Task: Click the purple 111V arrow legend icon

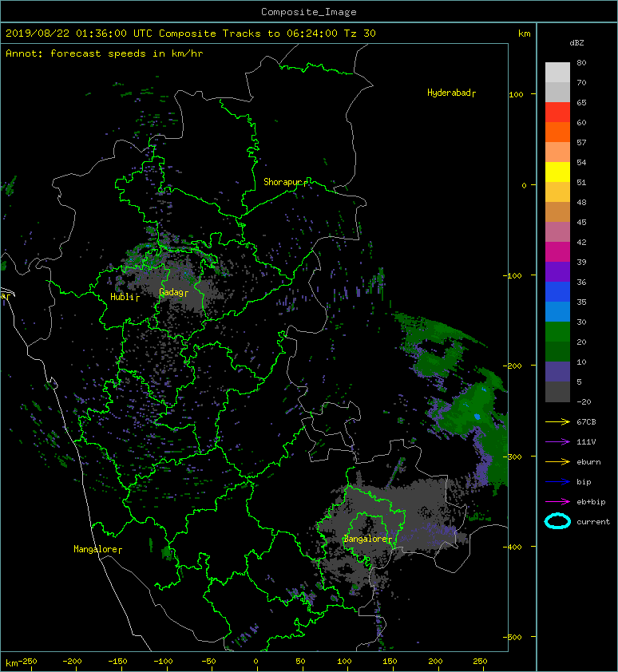Action: 557,442
